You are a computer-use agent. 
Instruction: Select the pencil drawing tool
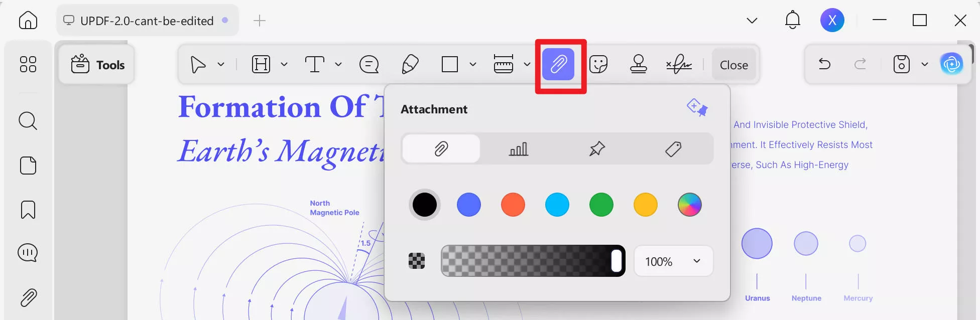410,64
